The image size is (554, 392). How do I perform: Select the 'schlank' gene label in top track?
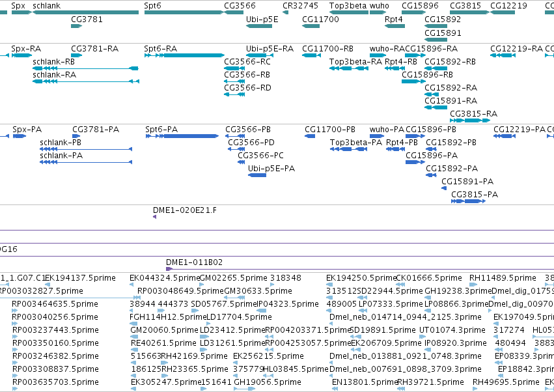pos(46,6)
